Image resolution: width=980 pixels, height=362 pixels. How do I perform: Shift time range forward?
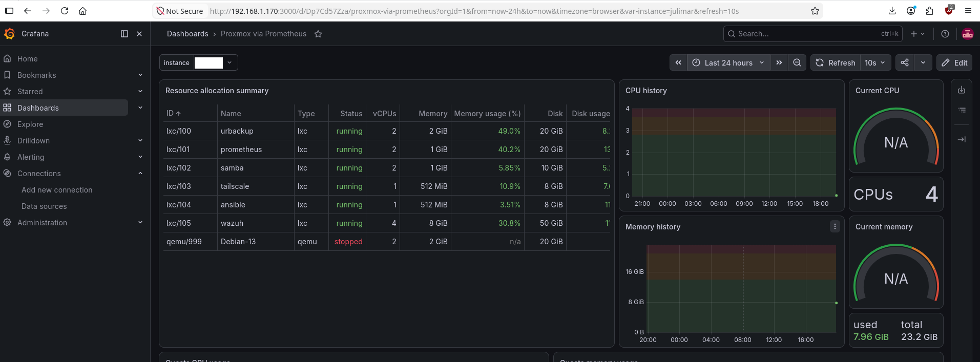tap(779, 62)
